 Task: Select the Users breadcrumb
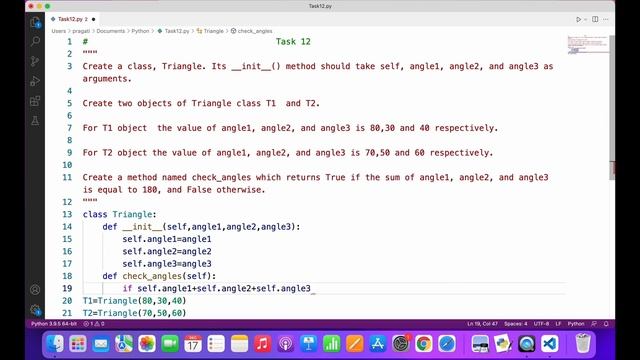tap(58, 31)
